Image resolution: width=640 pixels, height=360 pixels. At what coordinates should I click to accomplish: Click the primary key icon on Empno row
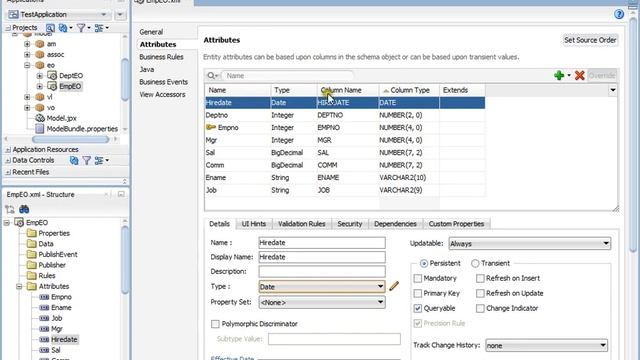[x=211, y=127]
